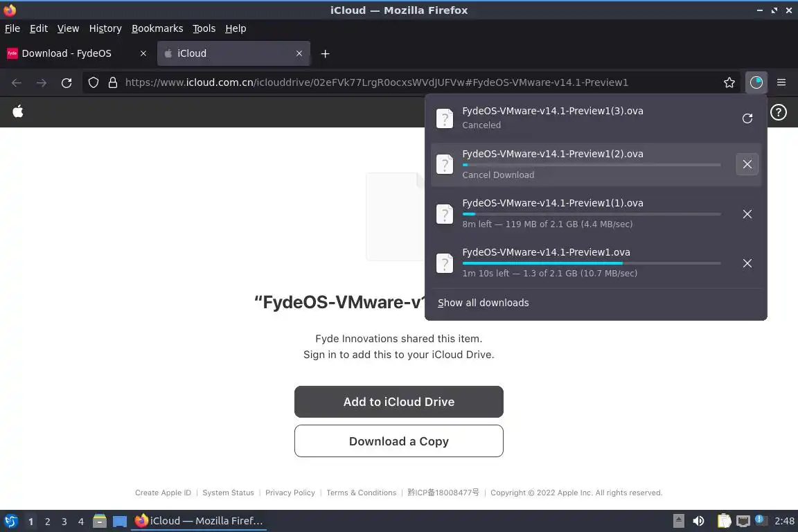
Task: Open the iCloud help question mark
Action: click(x=778, y=112)
